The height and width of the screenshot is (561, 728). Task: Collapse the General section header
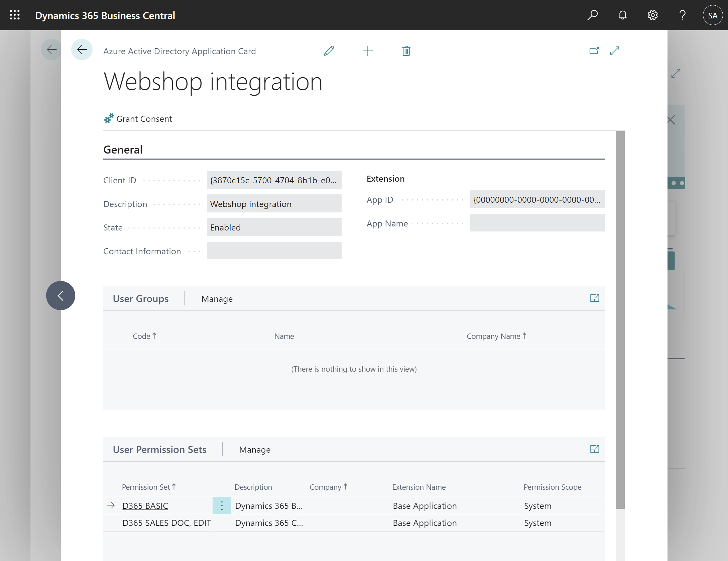(123, 150)
